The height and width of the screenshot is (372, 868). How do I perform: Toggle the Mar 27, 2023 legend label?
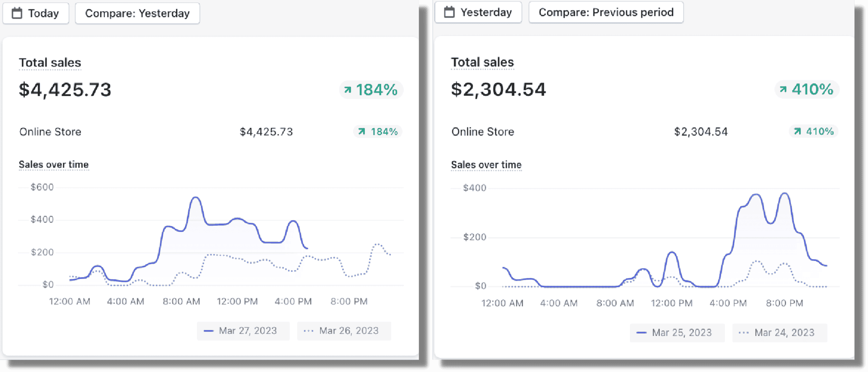pos(248,331)
